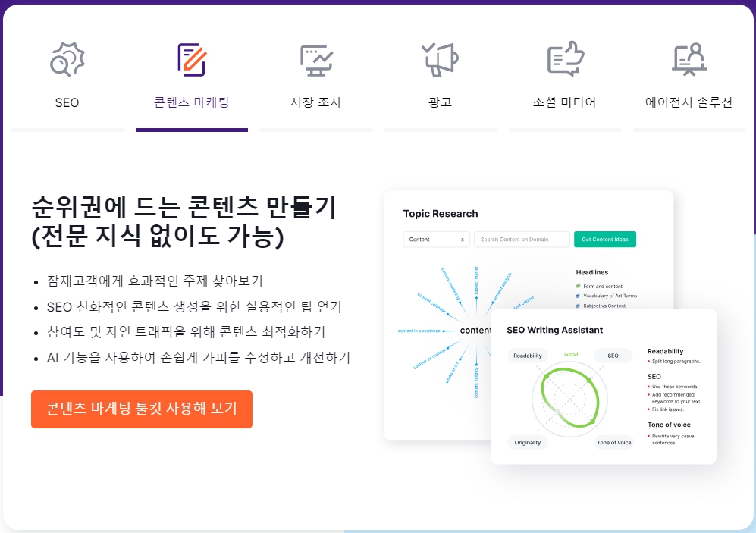The height and width of the screenshot is (533, 756).
Task: Click the green Get Content Ideas button
Action: tap(605, 240)
